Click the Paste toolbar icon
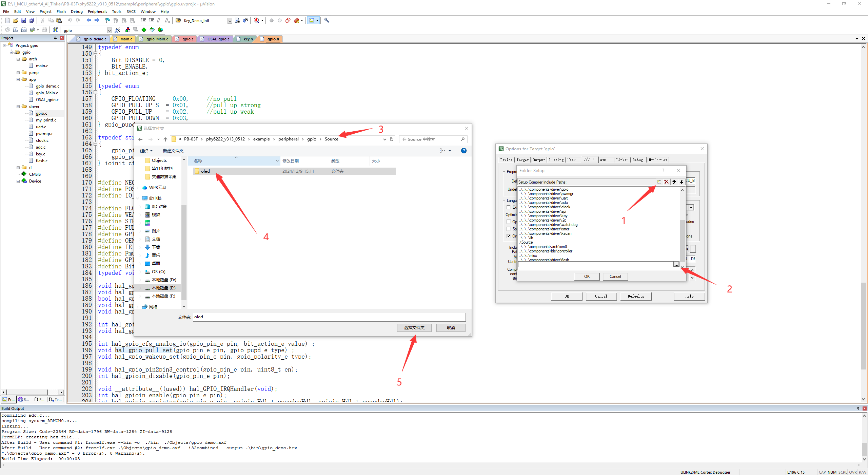Image resolution: width=868 pixels, height=475 pixels. tap(59, 20)
